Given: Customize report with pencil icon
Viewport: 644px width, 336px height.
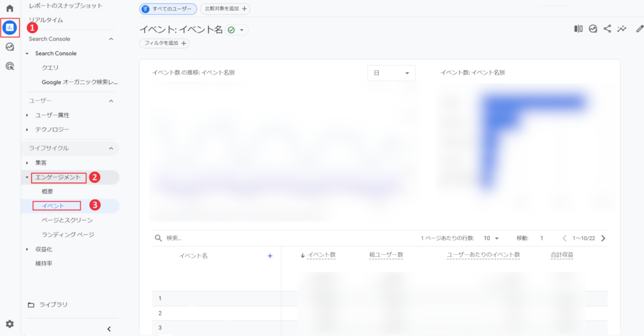Looking at the screenshot, I should coord(640,29).
